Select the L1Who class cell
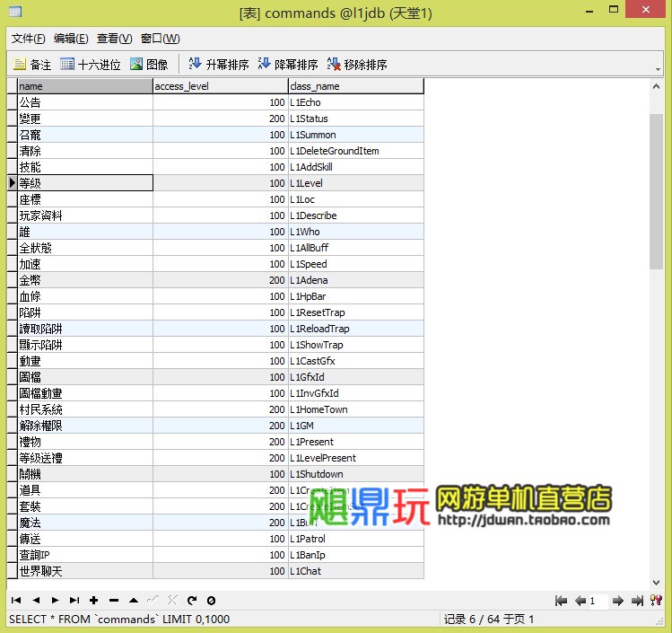672x633 pixels. [356, 232]
